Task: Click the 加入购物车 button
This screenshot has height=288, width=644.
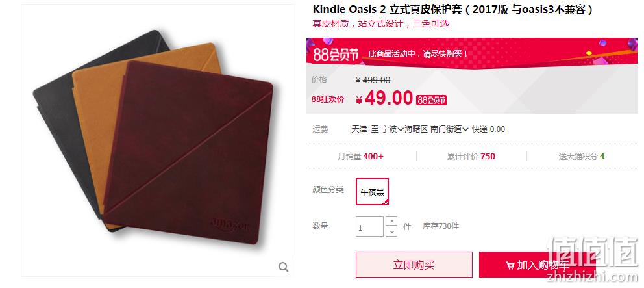Action: (538, 265)
